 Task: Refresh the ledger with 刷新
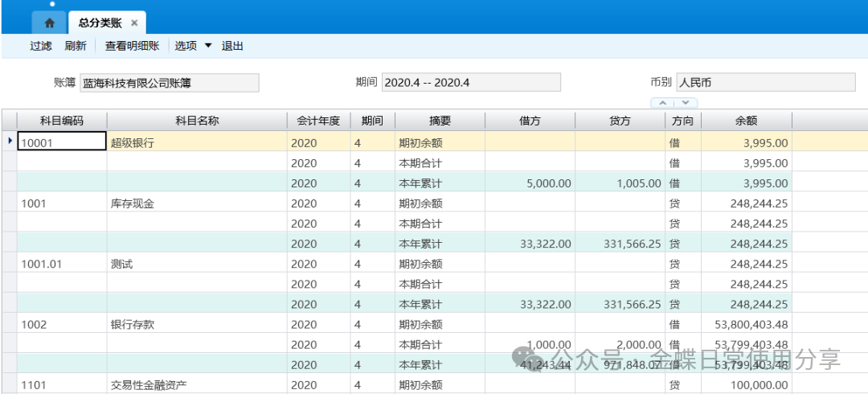76,46
